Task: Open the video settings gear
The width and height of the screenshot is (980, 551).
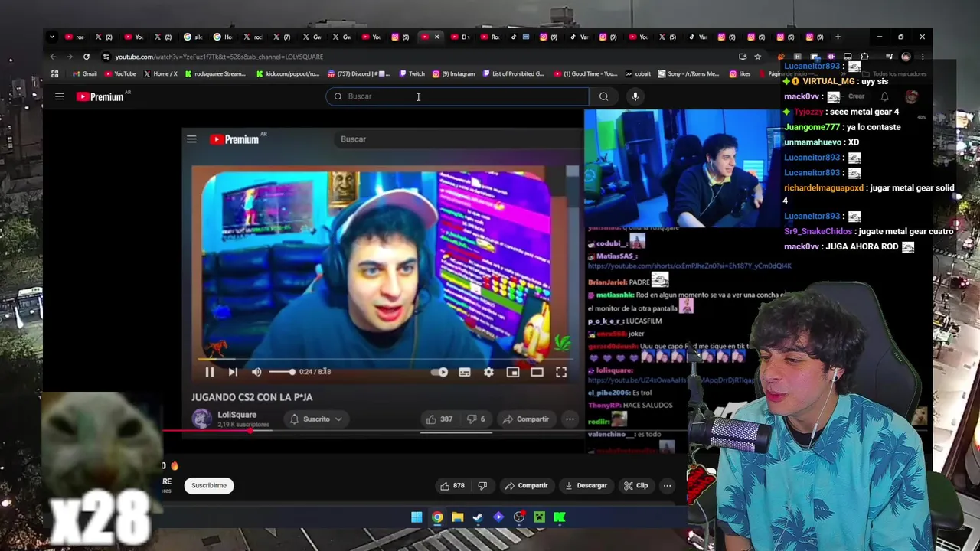Action: [x=488, y=372]
